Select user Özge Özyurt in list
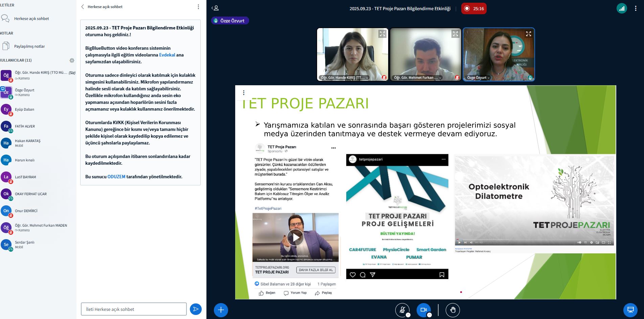The width and height of the screenshot is (644, 319). 38,92
